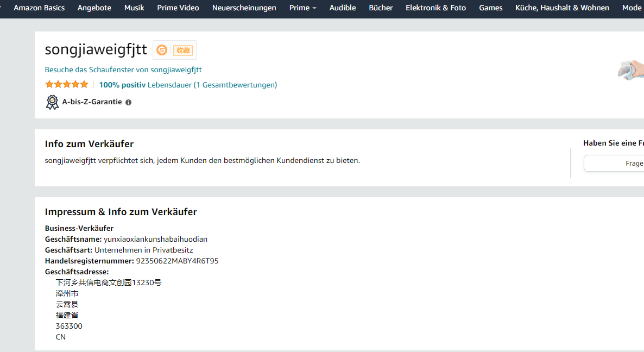The width and height of the screenshot is (644, 352).
Task: Open Elektronik & Foto category
Action: pos(436,8)
